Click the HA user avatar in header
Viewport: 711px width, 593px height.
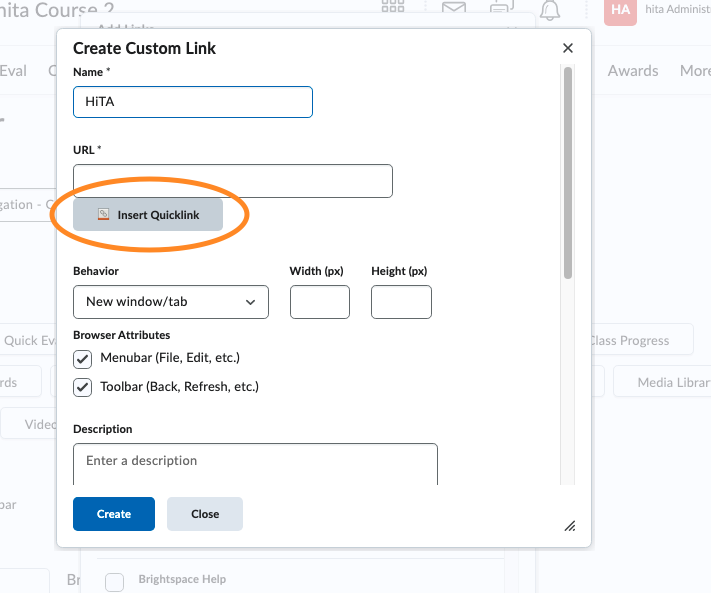(620, 11)
